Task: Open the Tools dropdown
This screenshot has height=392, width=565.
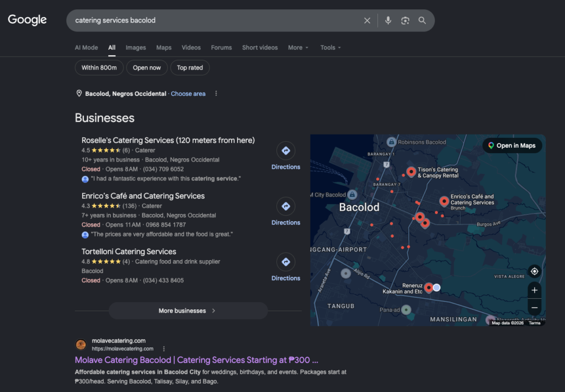Action: coord(331,47)
